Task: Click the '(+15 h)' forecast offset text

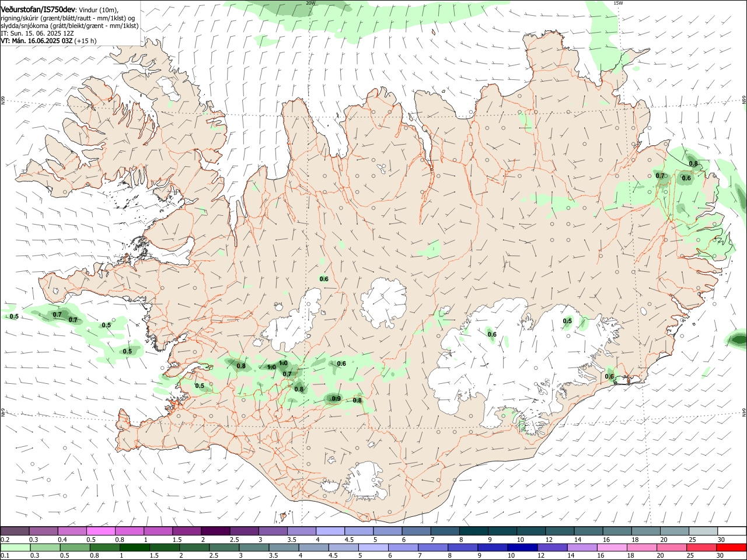Action: point(86,41)
